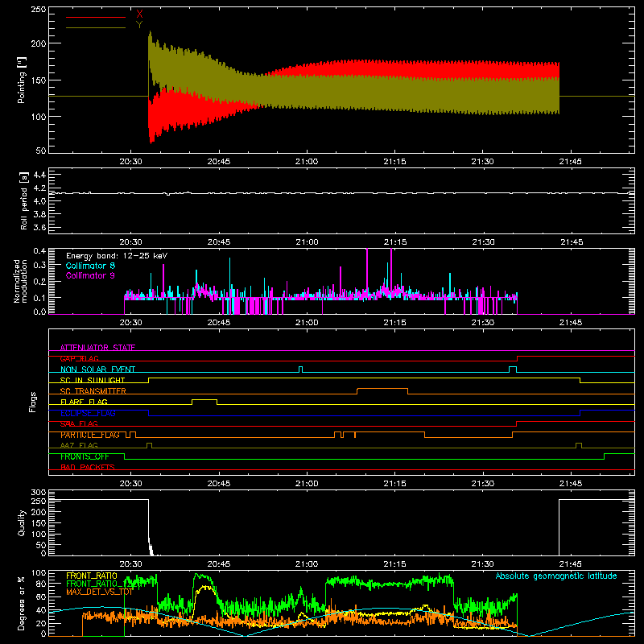Click 21:15 tick label under Quality plot
644x644 pixels.
(x=394, y=564)
